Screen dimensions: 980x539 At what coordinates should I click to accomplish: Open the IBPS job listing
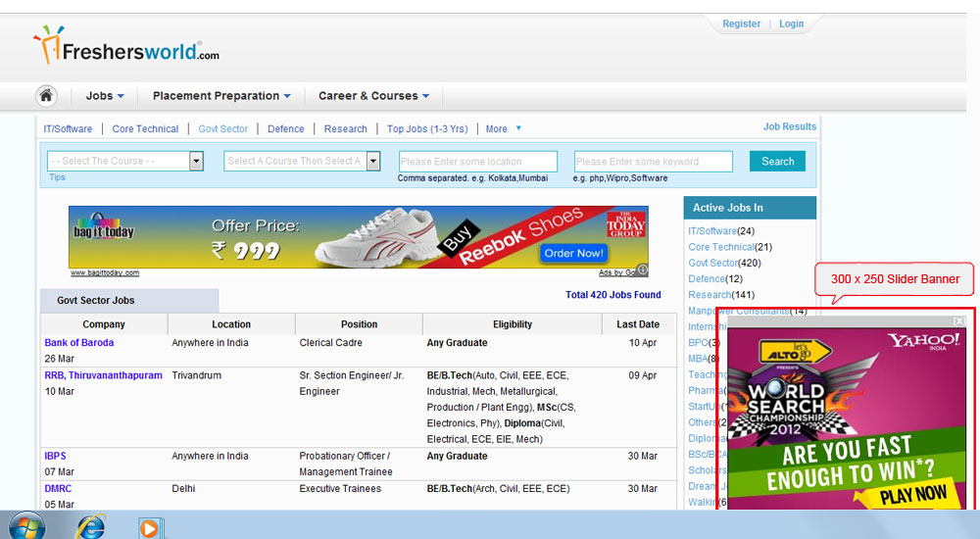55,456
